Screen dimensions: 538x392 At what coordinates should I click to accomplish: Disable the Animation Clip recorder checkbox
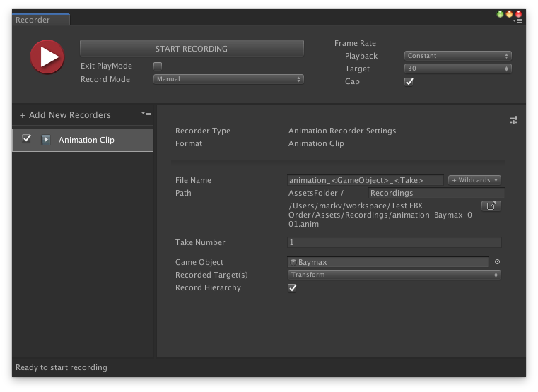click(x=27, y=139)
